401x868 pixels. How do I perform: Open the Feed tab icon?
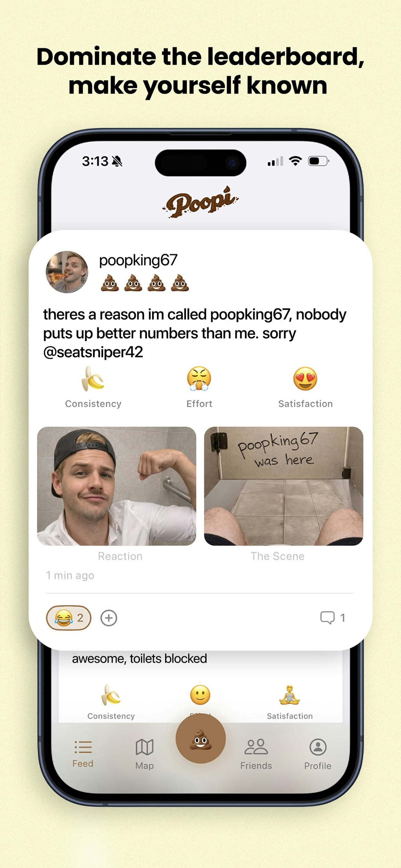tap(83, 749)
